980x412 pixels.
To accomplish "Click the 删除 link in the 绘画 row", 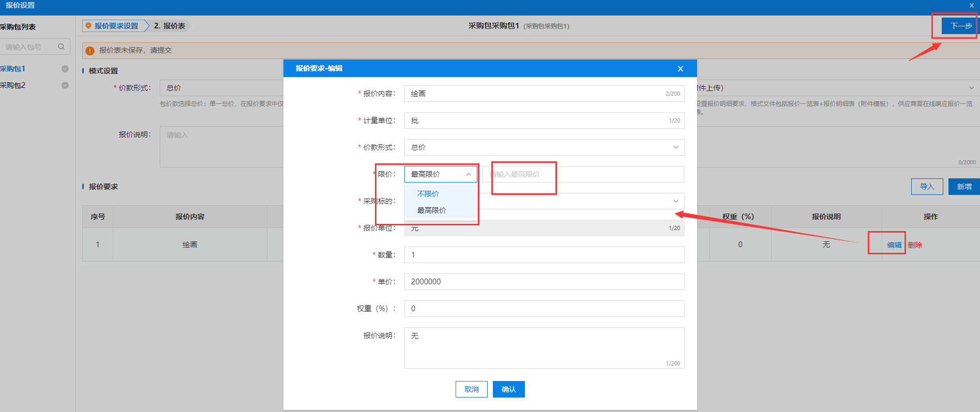I will (915, 245).
